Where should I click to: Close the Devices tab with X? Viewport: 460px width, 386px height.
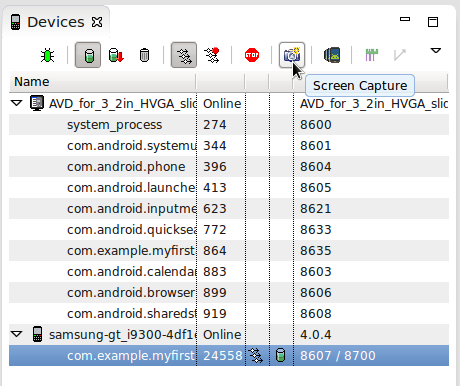(97, 22)
